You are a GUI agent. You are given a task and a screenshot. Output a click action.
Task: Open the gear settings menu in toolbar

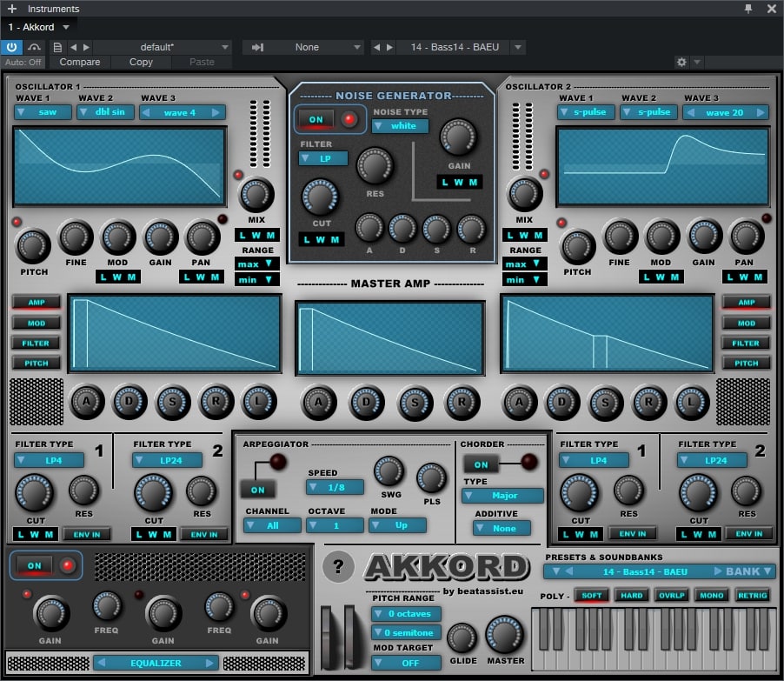[681, 63]
